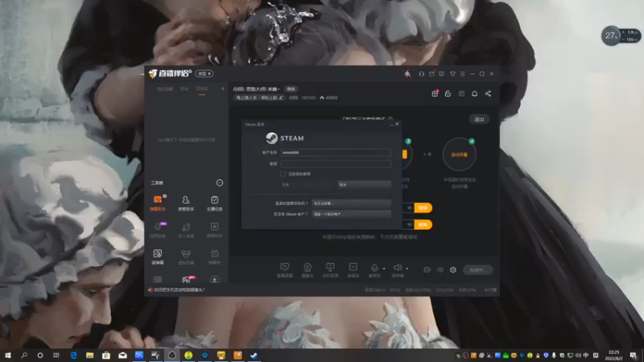Check the remember password box in Steam login
The height and width of the screenshot is (362, 644).
coord(283,174)
